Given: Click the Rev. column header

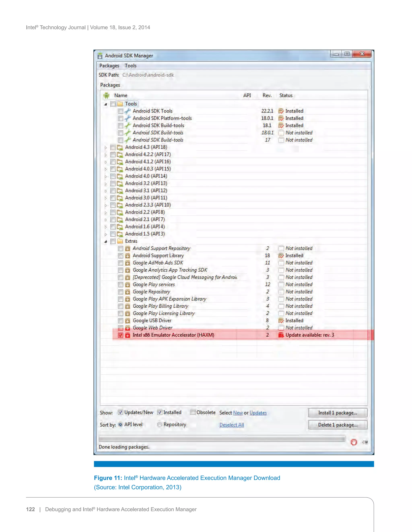Looking at the screenshot, I should pyautogui.click(x=267, y=96).
